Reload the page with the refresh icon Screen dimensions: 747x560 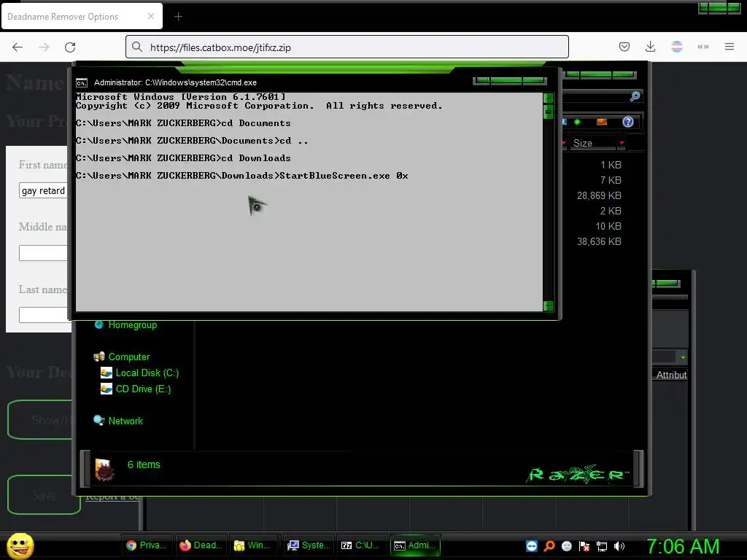coord(70,47)
